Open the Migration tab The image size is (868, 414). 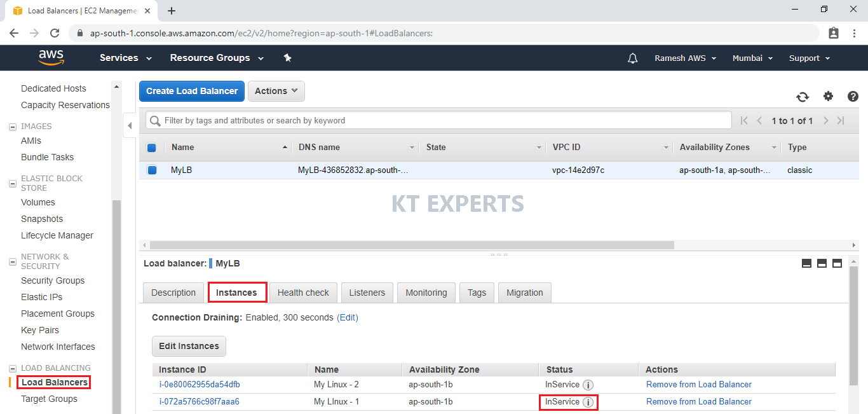tap(525, 293)
